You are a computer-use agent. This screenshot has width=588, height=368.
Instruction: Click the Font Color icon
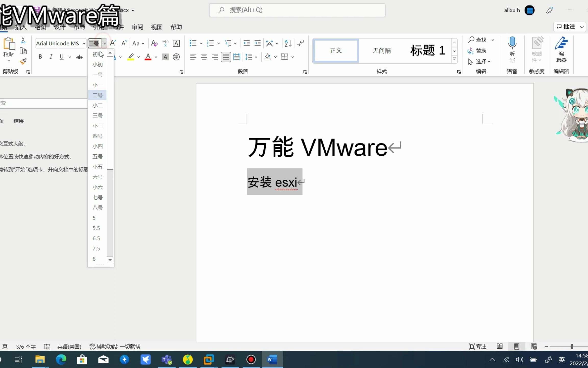pyautogui.click(x=148, y=57)
